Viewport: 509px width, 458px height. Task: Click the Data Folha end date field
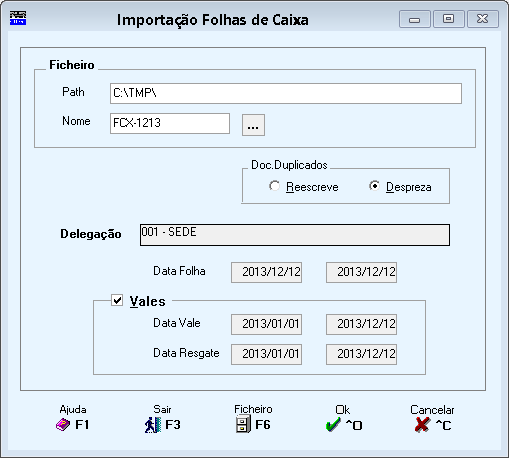point(361,272)
